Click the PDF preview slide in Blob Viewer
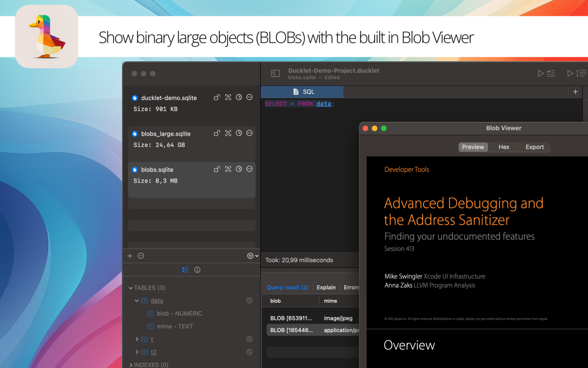 tap(477, 242)
